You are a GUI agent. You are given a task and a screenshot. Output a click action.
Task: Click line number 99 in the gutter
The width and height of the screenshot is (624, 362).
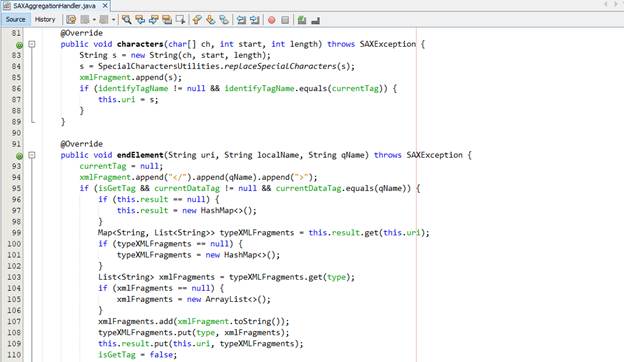click(x=16, y=233)
